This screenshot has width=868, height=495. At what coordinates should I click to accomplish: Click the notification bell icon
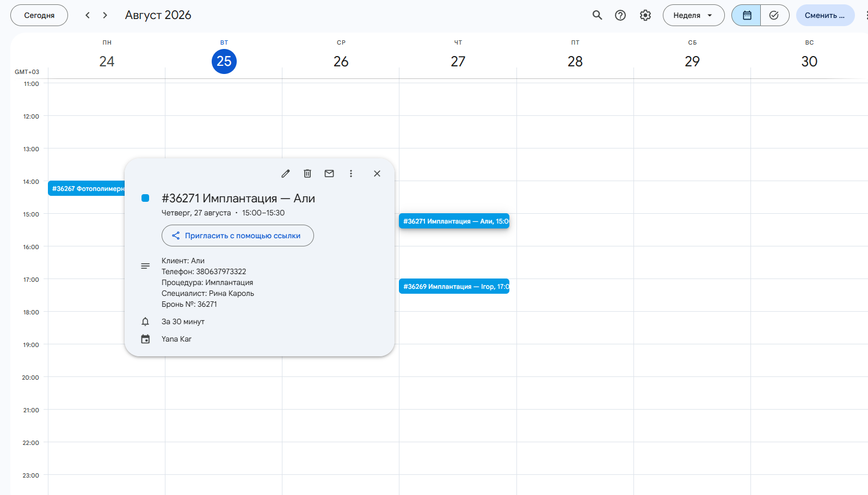click(145, 321)
